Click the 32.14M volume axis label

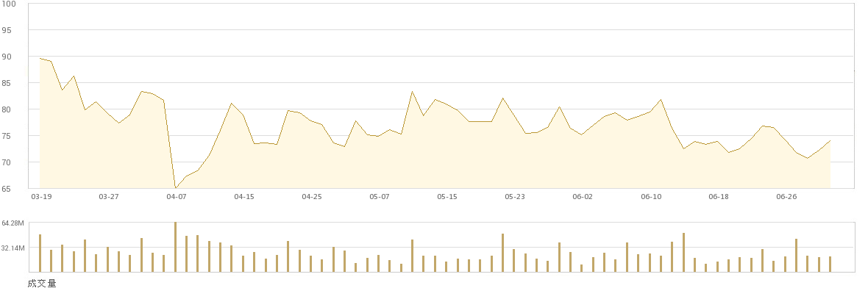pos(13,248)
